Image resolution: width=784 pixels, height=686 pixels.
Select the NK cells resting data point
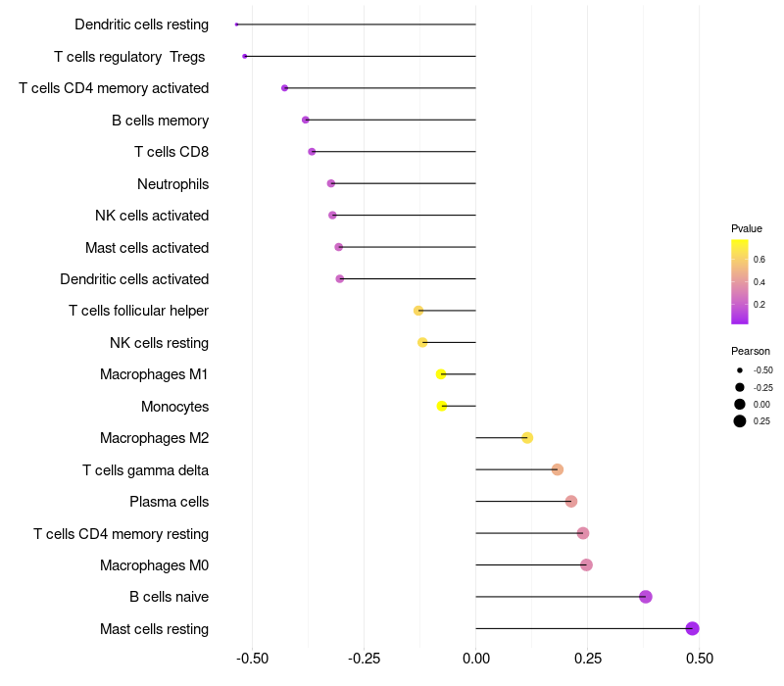click(422, 343)
